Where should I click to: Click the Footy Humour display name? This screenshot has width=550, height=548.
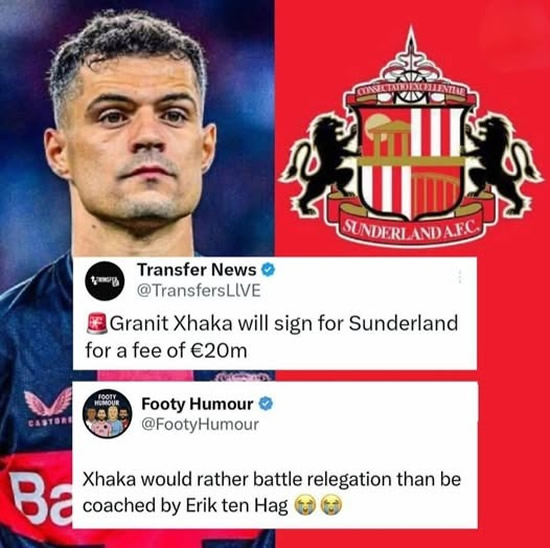197,404
